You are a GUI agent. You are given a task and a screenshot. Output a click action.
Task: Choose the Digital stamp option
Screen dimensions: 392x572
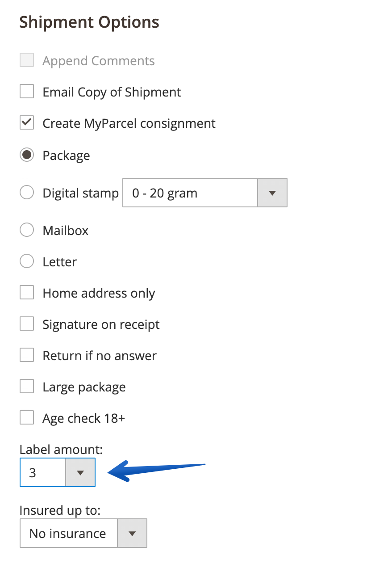pyautogui.click(x=27, y=193)
